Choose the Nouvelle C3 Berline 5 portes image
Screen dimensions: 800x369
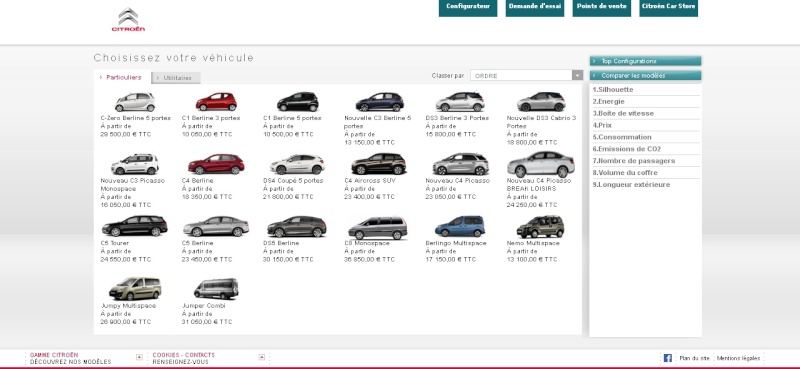pyautogui.click(x=380, y=102)
